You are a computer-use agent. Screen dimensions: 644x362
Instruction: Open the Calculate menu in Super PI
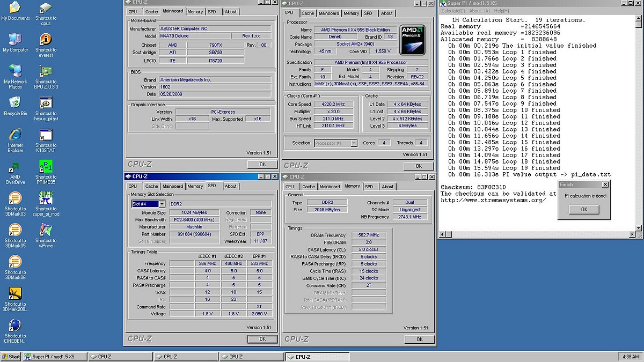(453, 11)
